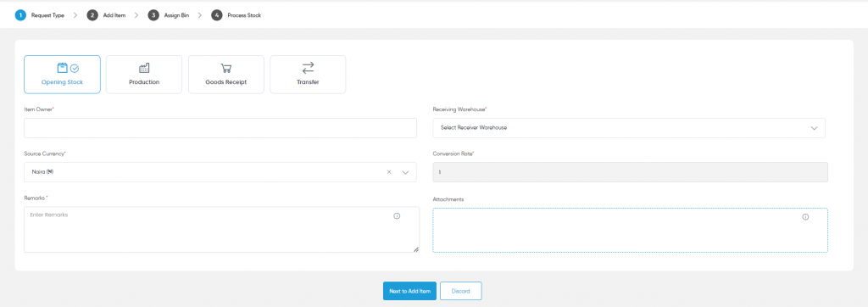Open the Source Currency dropdown arrow
The image size is (868, 307).
tap(405, 172)
